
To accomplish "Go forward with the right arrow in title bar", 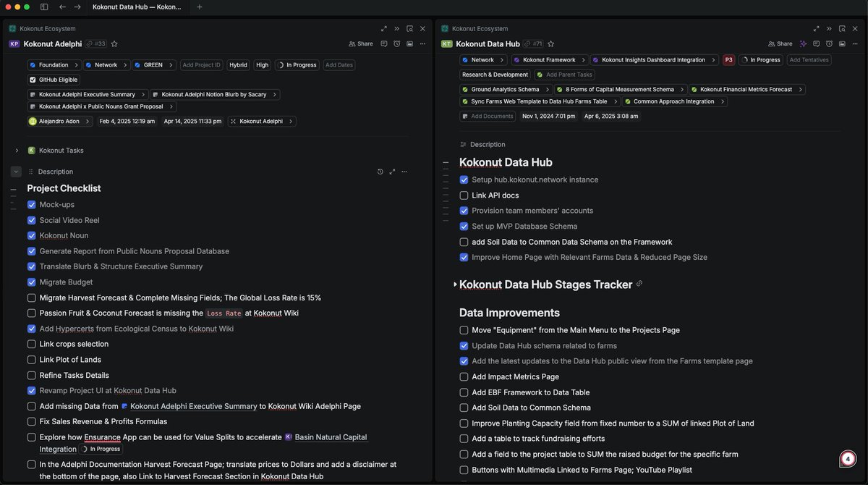I will [77, 7].
